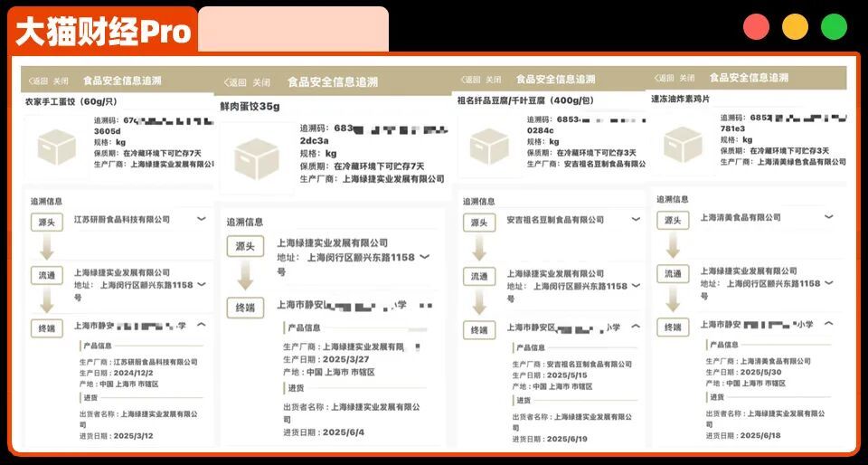The image size is (868, 465).
Task: Select the 源头 step for 农家手工蛋饺
Action: [47, 222]
